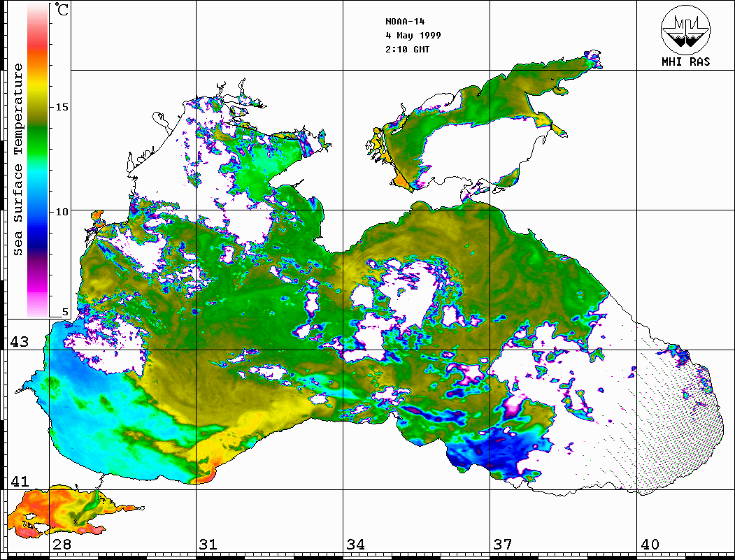Screen dimensions: 735x560
Task: Click the longitude label '28'
Action: click(x=62, y=545)
